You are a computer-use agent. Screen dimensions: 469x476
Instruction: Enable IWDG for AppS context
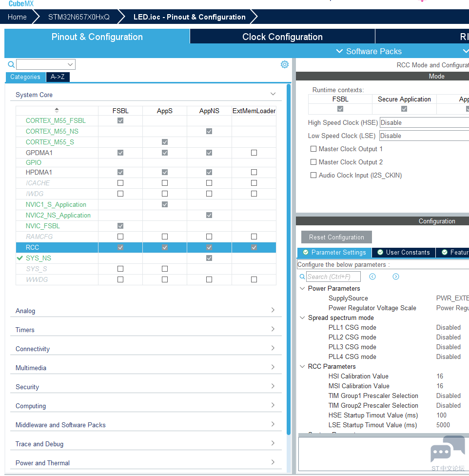pyautogui.click(x=165, y=194)
